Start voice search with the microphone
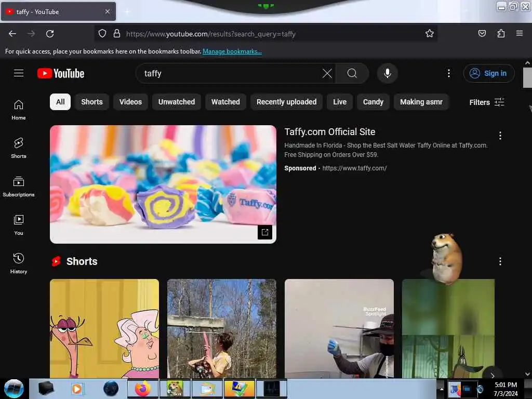532x399 pixels. [x=388, y=73]
